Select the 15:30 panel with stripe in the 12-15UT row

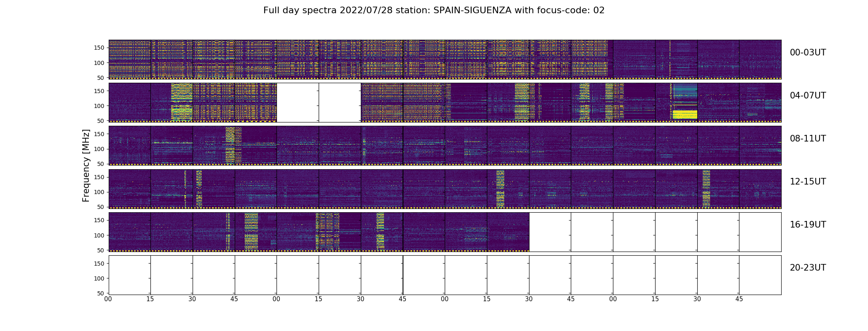tap(718, 189)
